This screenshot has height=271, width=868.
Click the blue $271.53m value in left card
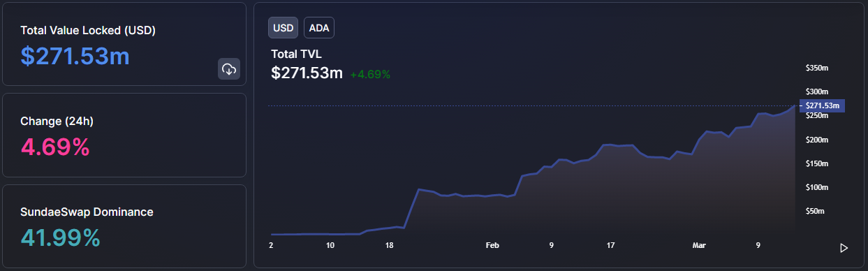pos(75,56)
